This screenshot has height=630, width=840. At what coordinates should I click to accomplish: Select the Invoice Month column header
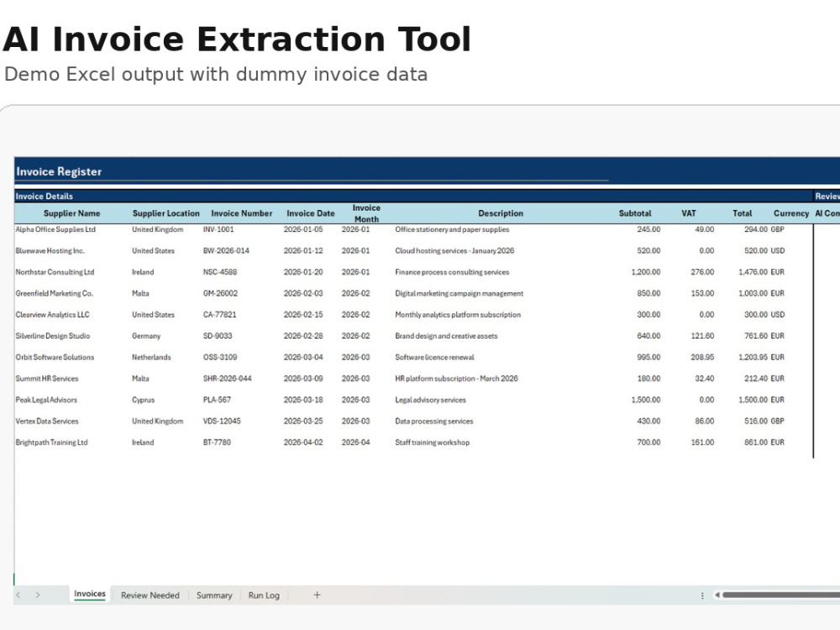[x=366, y=213]
